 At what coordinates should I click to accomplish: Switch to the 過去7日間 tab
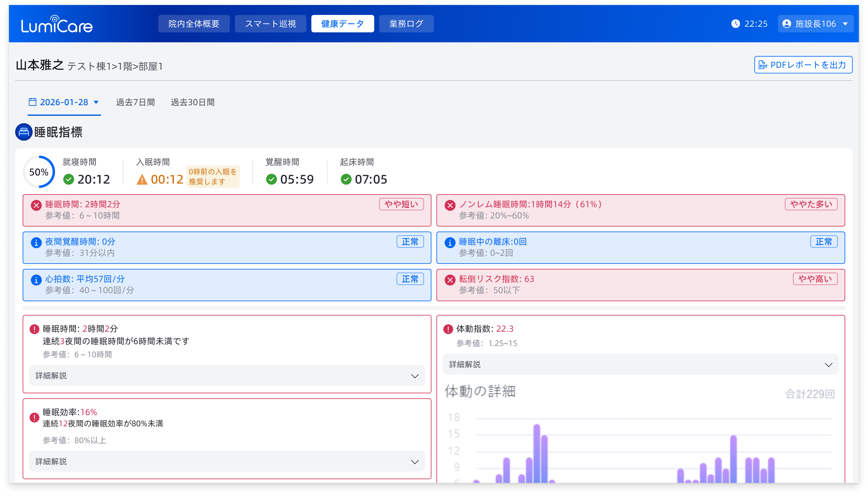(135, 102)
